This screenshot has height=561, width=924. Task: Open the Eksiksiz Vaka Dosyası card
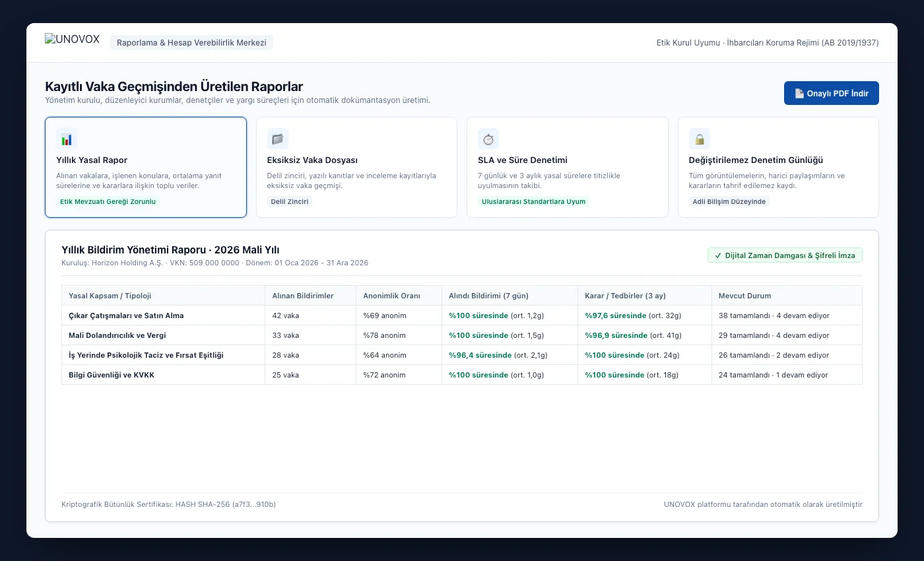tap(356, 167)
